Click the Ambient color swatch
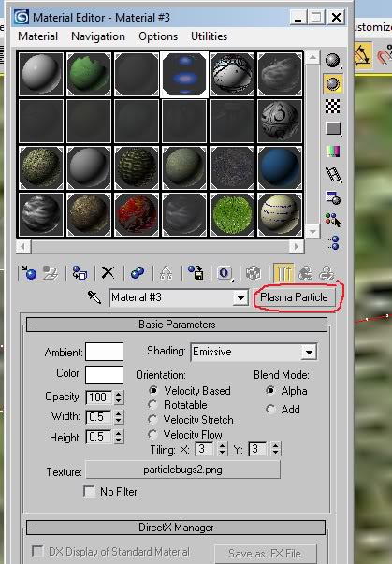392x564 pixels. 104,352
